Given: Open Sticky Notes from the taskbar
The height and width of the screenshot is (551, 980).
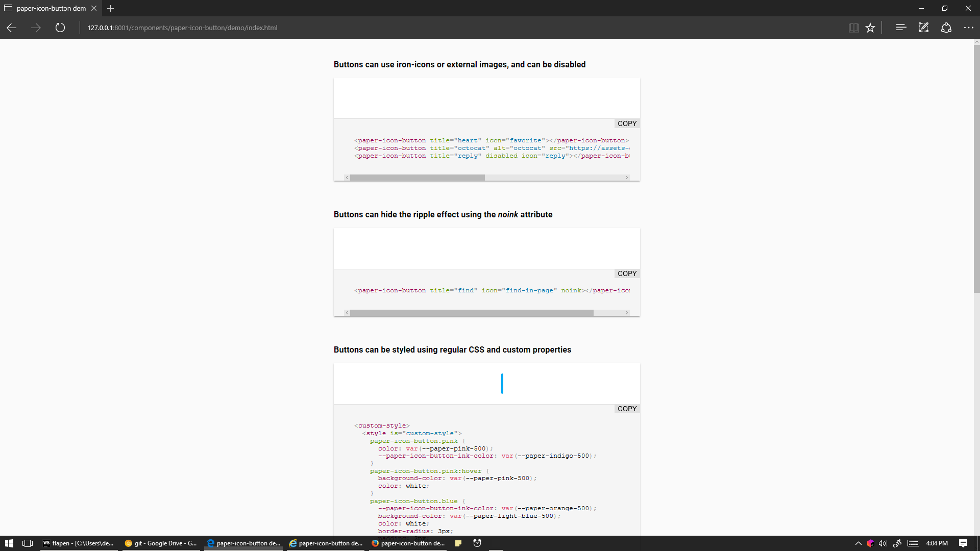Looking at the screenshot, I should pos(458,543).
